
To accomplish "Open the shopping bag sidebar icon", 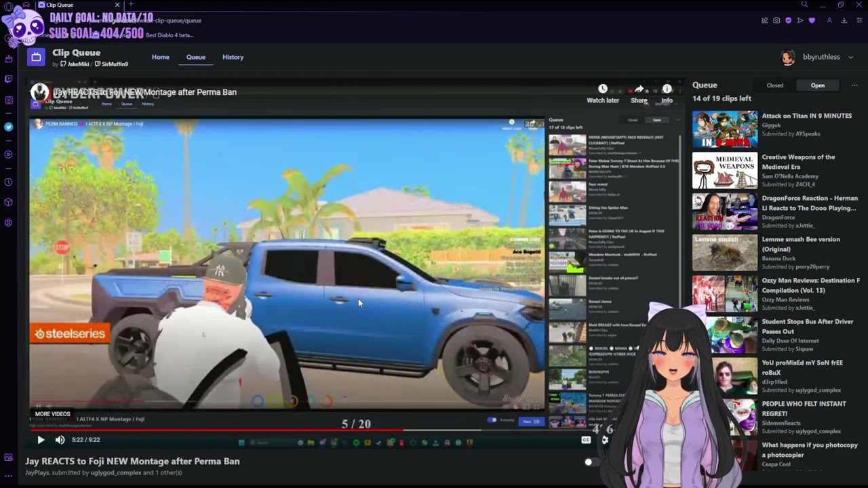I will 8,59.
